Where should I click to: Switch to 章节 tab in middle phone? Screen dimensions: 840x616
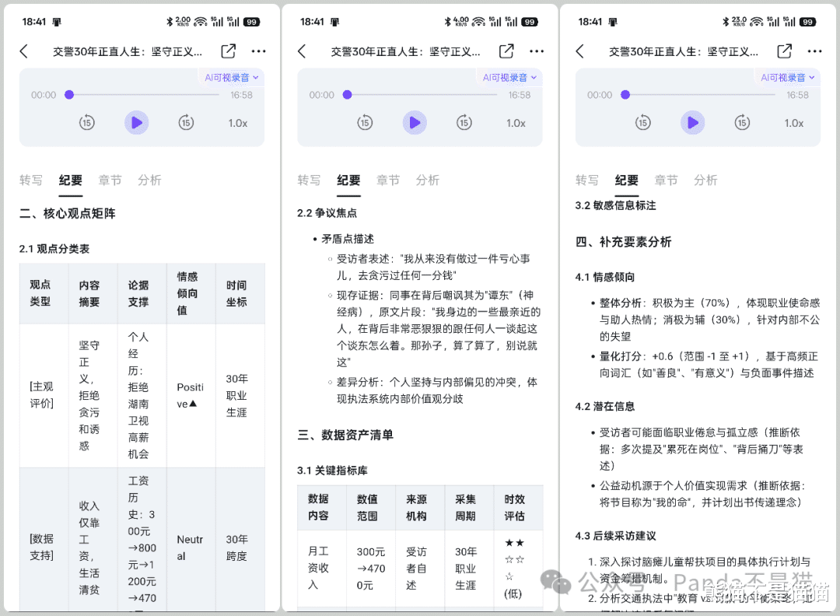[388, 180]
